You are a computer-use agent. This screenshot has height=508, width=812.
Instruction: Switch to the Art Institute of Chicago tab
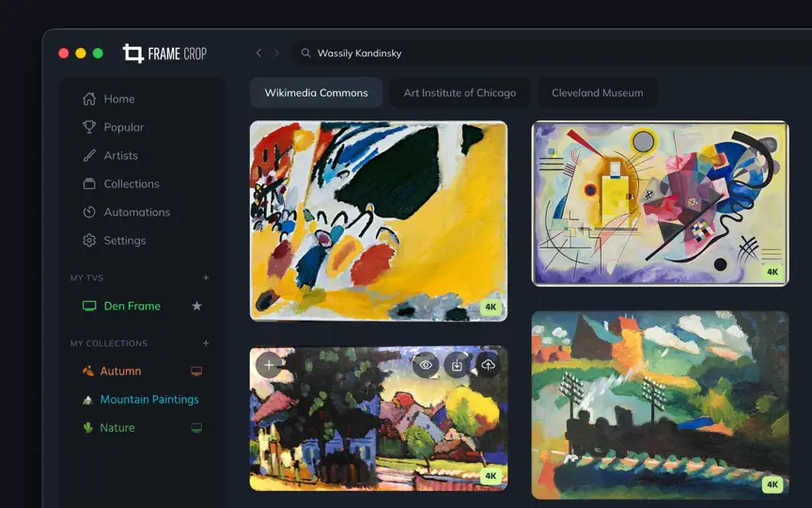tap(460, 93)
